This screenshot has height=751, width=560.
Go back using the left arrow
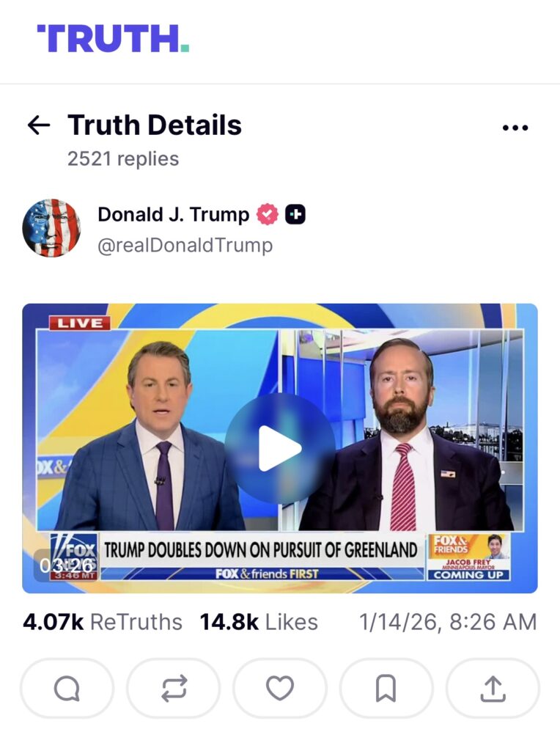tap(39, 125)
